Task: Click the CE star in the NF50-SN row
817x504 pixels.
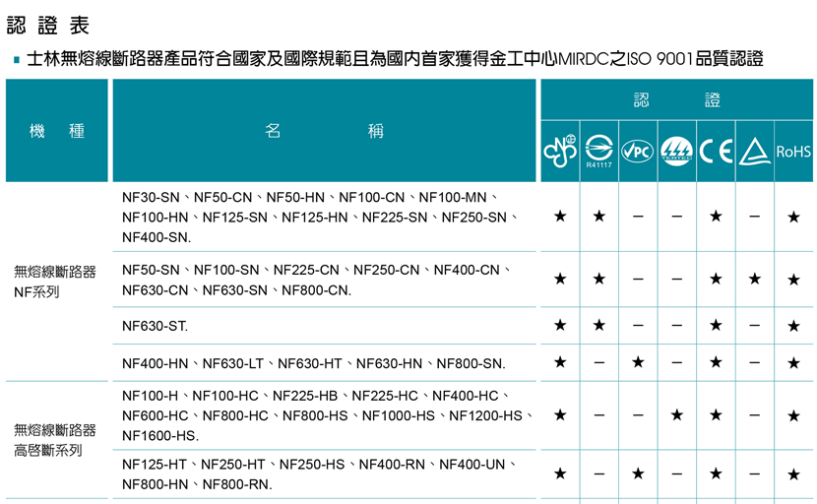Action: 716,279
